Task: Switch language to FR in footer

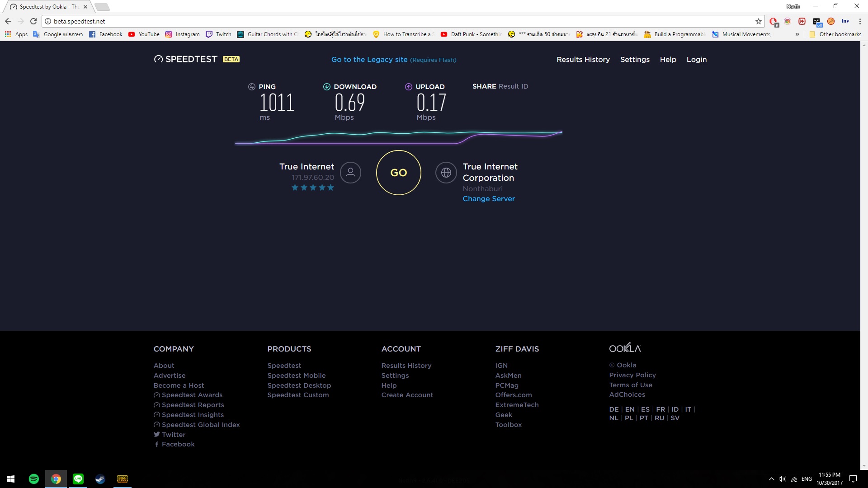Action: tap(660, 409)
